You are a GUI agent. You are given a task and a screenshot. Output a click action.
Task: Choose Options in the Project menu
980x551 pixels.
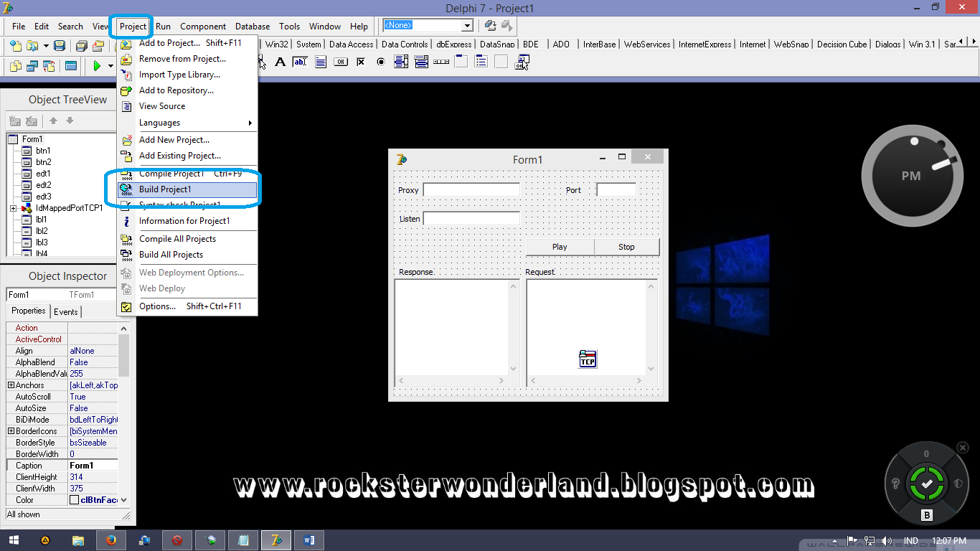[187, 306]
